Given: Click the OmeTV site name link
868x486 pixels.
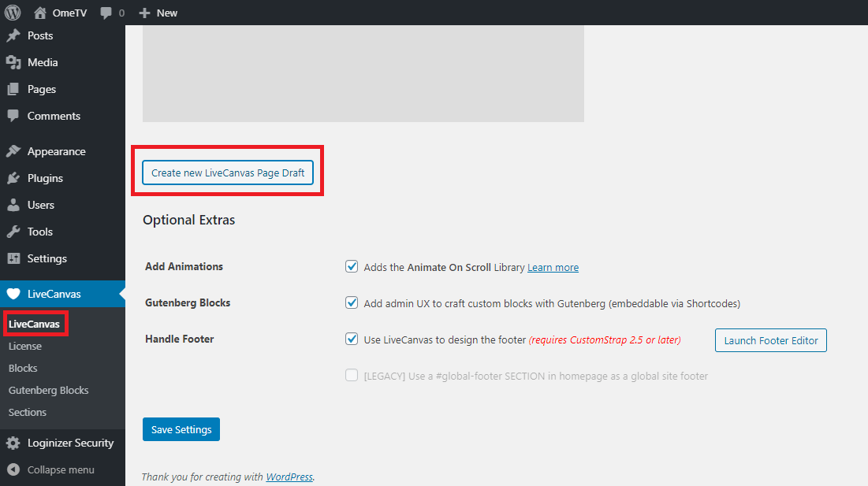Looking at the screenshot, I should point(69,13).
